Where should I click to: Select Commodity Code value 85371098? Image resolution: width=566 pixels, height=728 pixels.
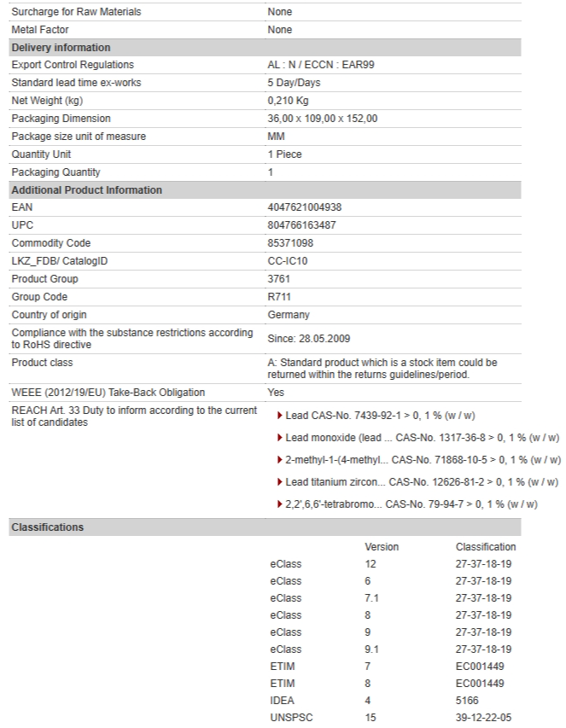[x=290, y=243]
